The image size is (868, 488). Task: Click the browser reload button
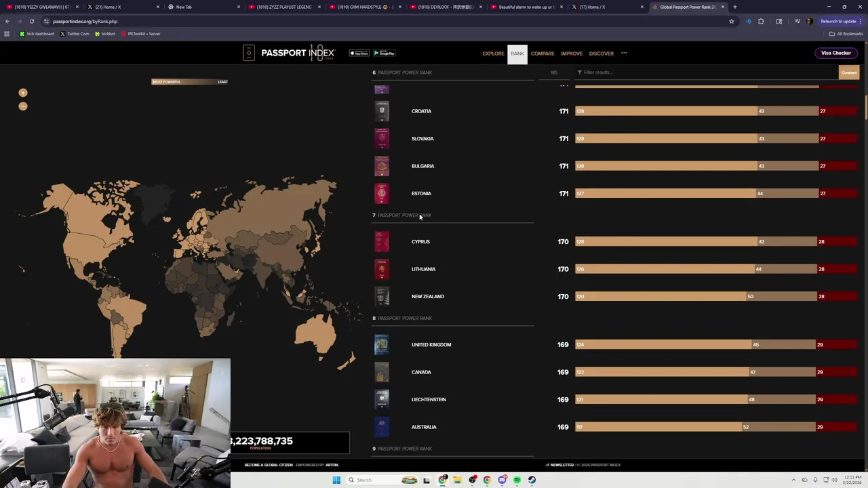(x=31, y=21)
